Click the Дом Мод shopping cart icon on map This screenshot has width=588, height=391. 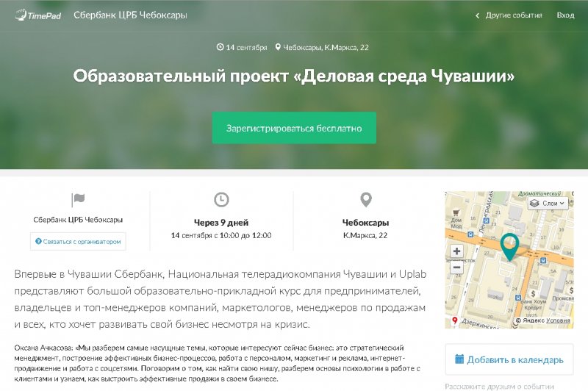point(457,211)
